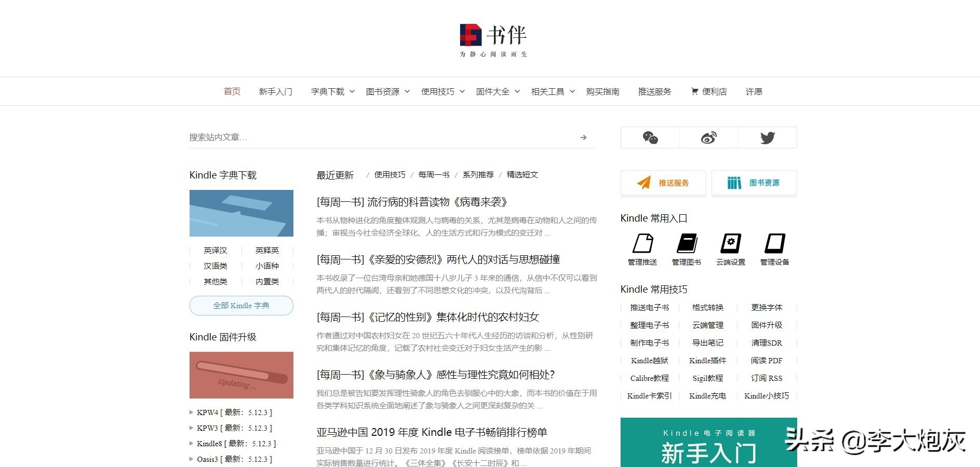Image resolution: width=980 pixels, height=467 pixels.
Task: Click the 云端设置 gear-page icon
Action: tap(731, 243)
